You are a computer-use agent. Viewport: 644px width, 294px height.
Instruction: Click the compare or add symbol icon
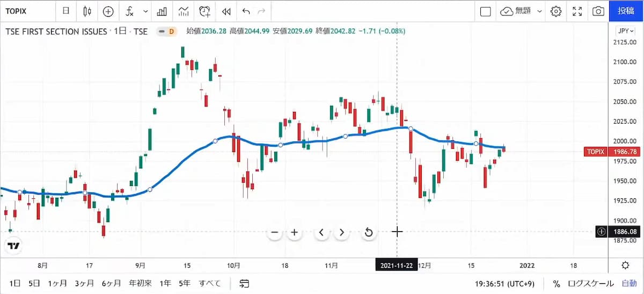pos(108,11)
